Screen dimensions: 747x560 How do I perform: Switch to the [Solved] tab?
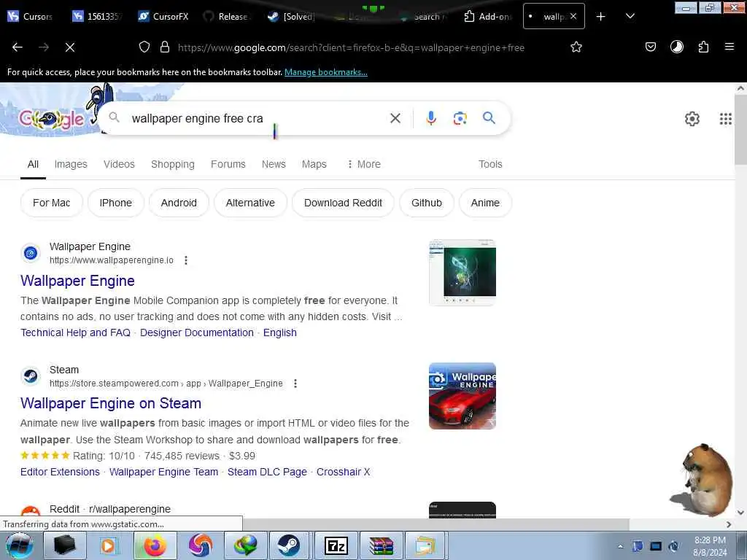(x=291, y=17)
